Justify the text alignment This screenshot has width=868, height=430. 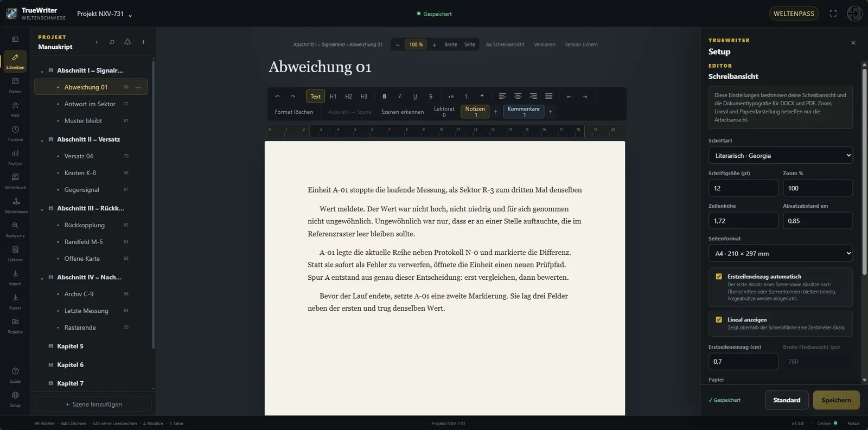tap(548, 96)
